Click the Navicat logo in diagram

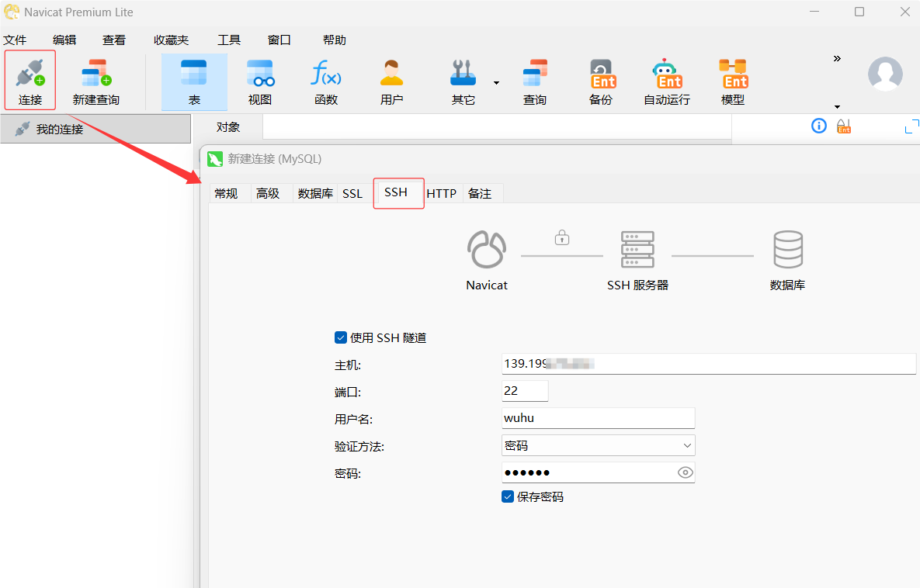click(x=487, y=249)
